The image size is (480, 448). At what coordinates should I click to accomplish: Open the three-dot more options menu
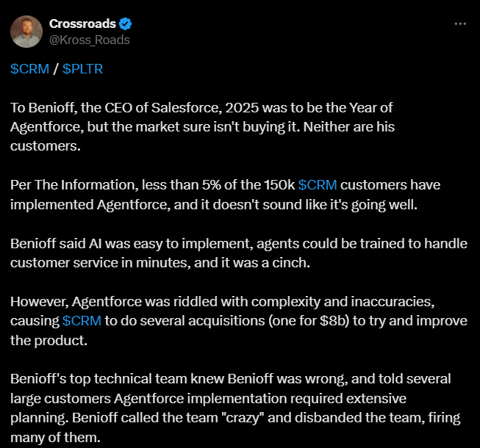(460, 24)
